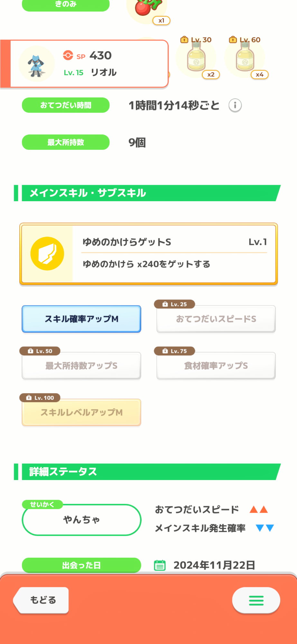Tap the locked おてつだいスピードS sub skill
Viewport: 297px width, 644px height.
216,319
